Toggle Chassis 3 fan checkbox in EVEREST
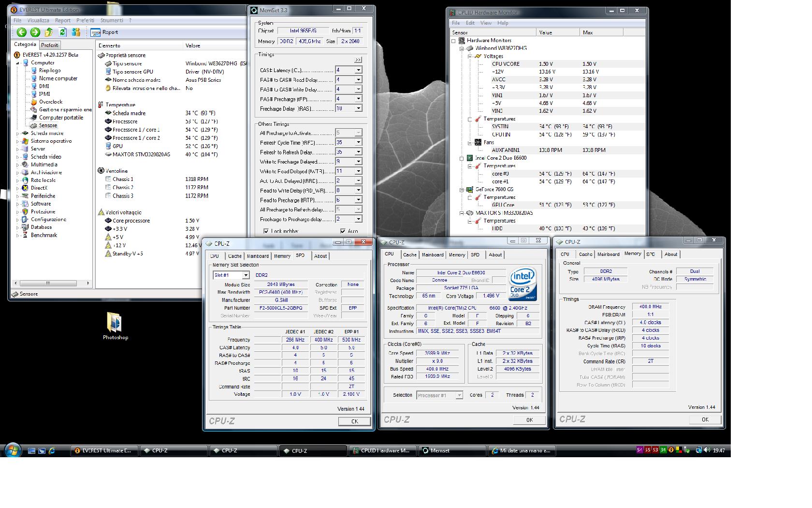The width and height of the screenshot is (812, 508). pos(108,196)
